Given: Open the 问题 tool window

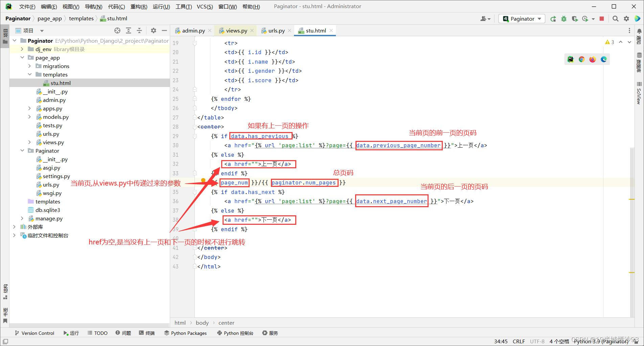Looking at the screenshot, I should 123,333.
